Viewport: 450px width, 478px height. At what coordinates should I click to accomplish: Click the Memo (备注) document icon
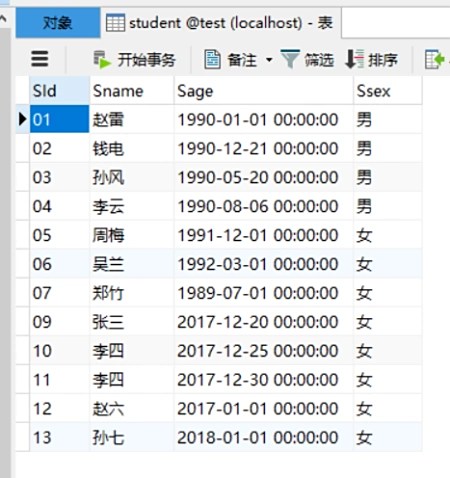click(212, 60)
